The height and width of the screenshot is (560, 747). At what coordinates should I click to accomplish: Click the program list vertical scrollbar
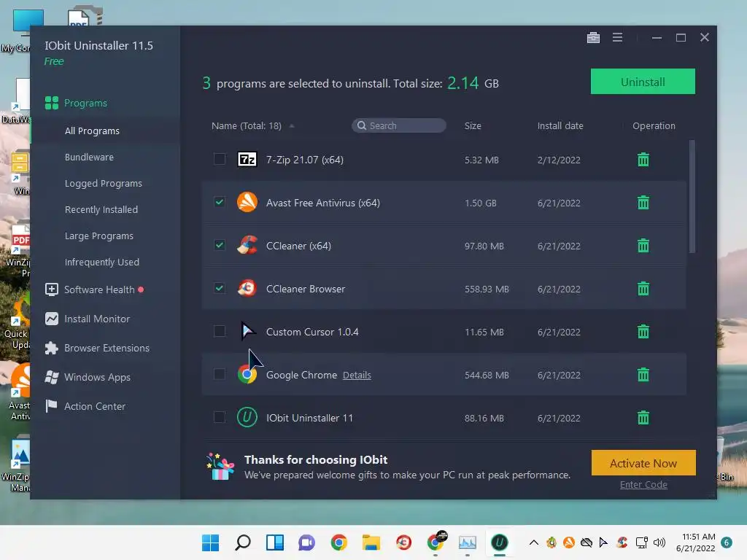tap(692, 196)
